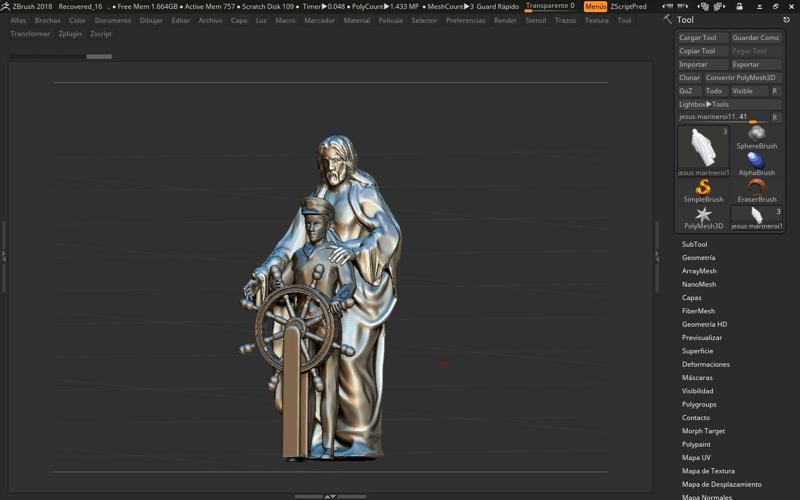Image resolution: width=800 pixels, height=500 pixels.
Task: Expand the Deformaciones section
Action: (705, 364)
